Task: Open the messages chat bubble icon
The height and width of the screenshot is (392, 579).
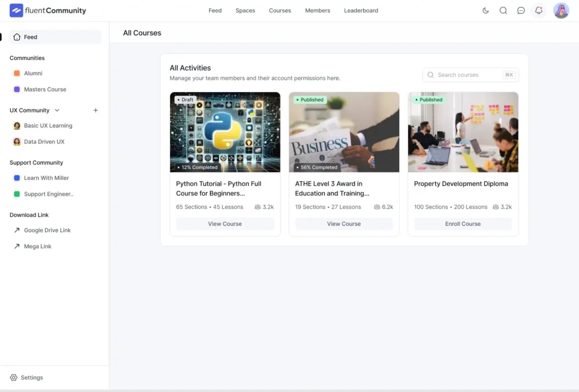Action: pos(521,10)
